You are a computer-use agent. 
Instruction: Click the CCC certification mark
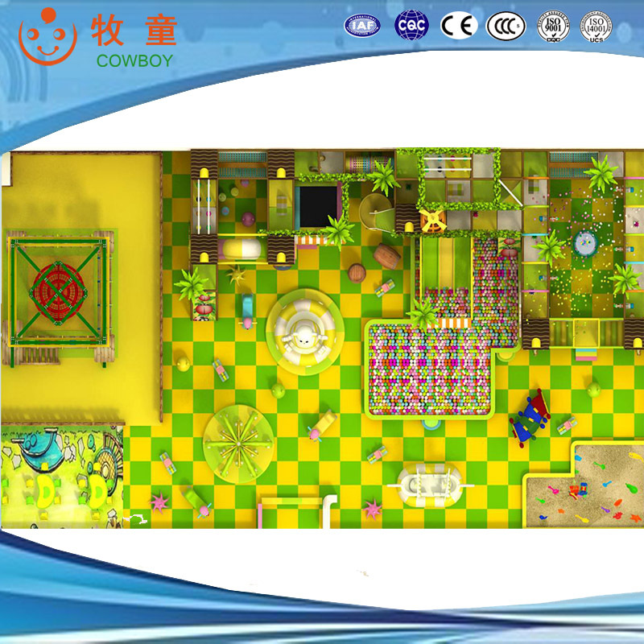(x=506, y=26)
